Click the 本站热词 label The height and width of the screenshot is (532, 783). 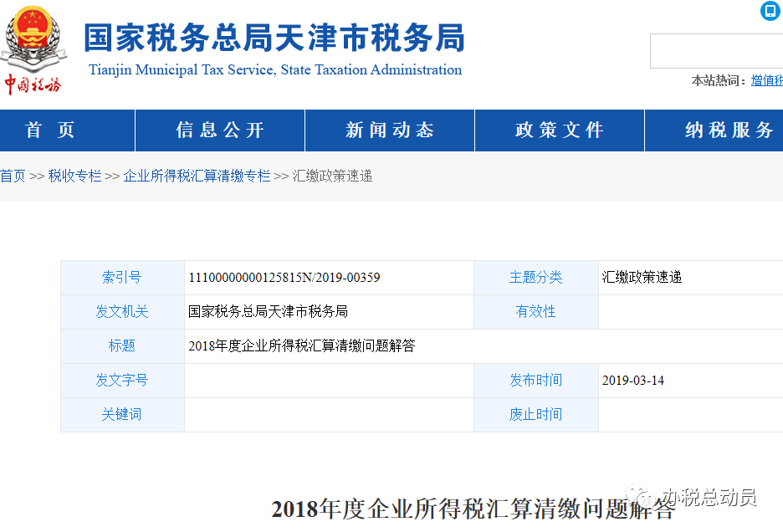(x=719, y=80)
